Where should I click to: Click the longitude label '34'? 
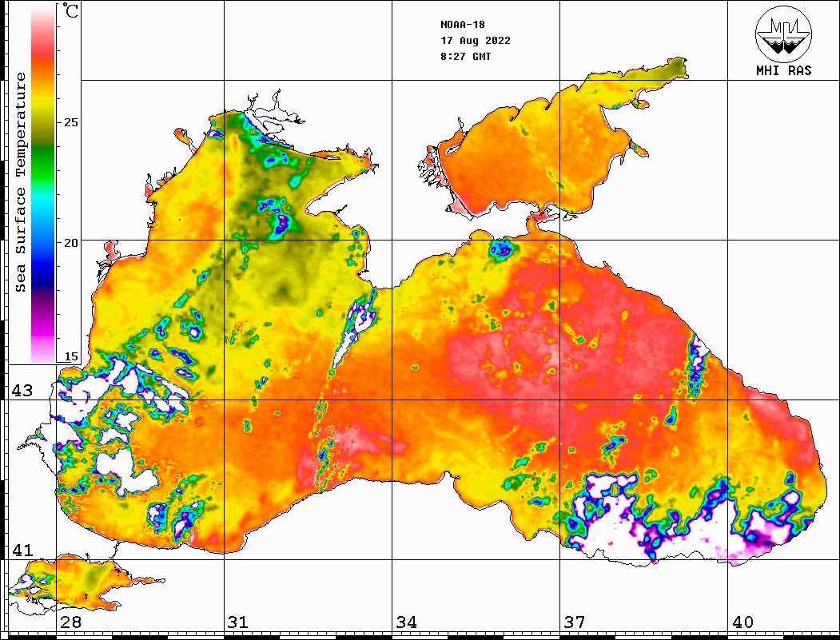[x=406, y=622]
